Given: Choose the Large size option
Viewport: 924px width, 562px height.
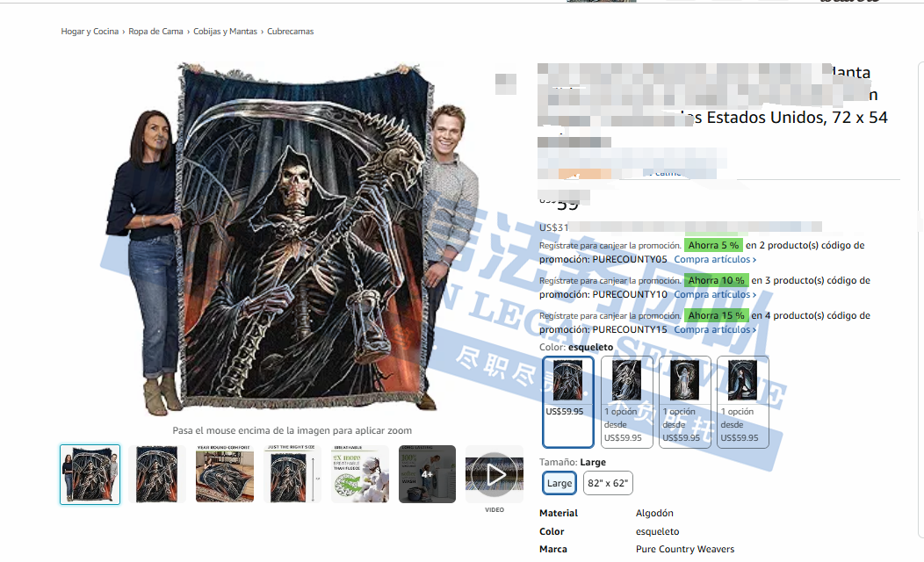Looking at the screenshot, I should click(x=559, y=483).
